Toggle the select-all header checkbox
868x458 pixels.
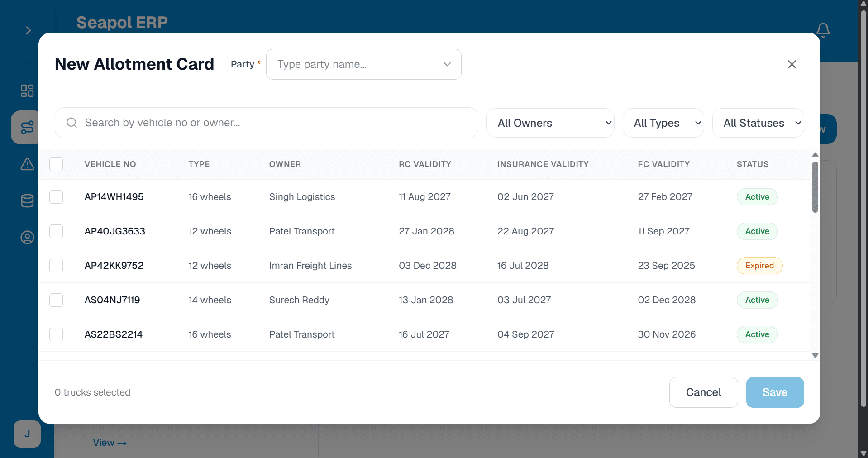56,164
